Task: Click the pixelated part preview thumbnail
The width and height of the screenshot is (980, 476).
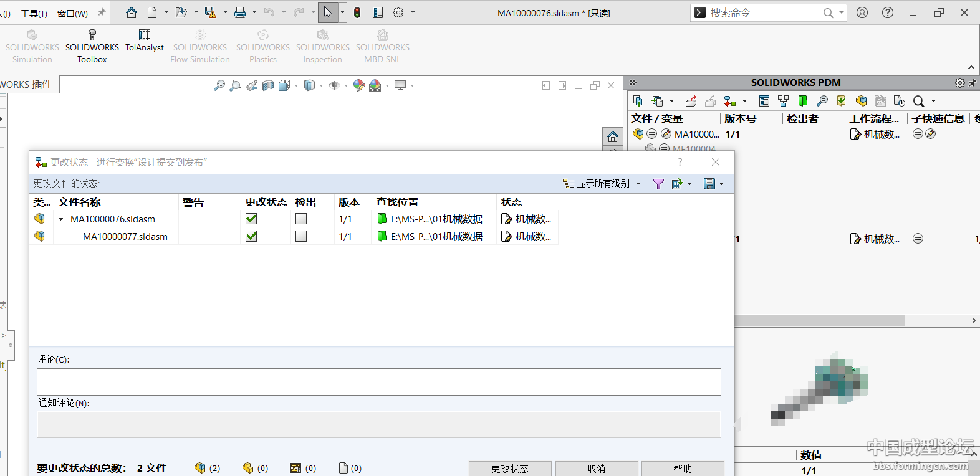Action: [819, 389]
